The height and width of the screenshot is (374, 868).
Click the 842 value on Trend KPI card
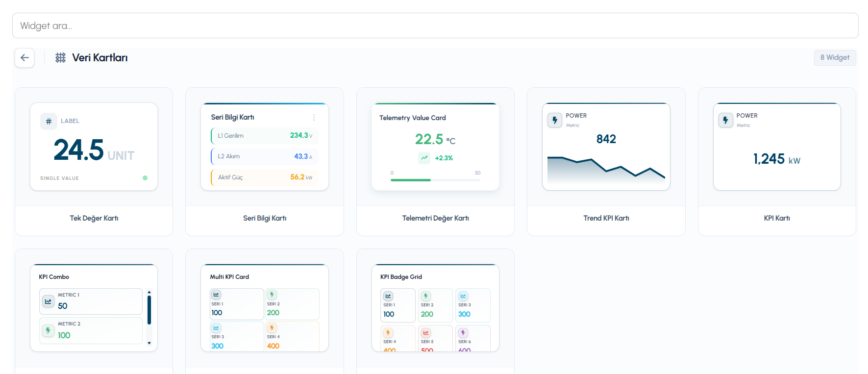tap(606, 139)
